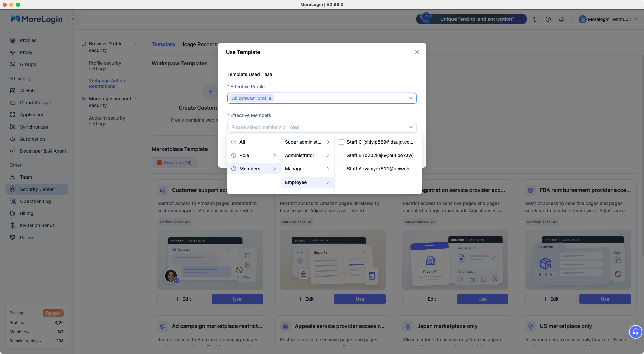Open the Effective Members dropdown
Screen dimensions: 644x354
[322, 127]
